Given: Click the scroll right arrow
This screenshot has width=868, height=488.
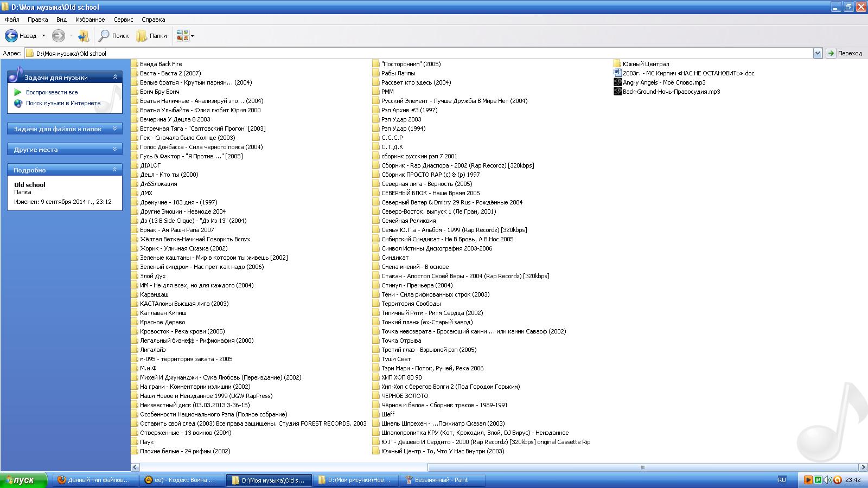Looking at the screenshot, I should [863, 467].
